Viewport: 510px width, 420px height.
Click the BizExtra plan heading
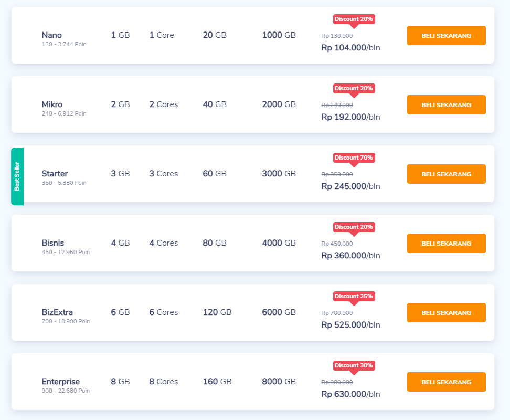(x=57, y=312)
